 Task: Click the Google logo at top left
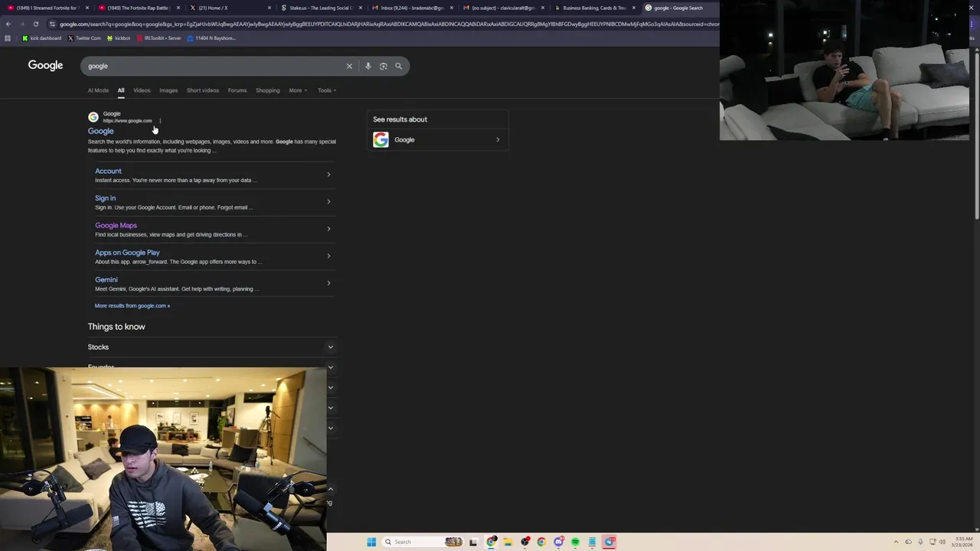click(x=45, y=66)
